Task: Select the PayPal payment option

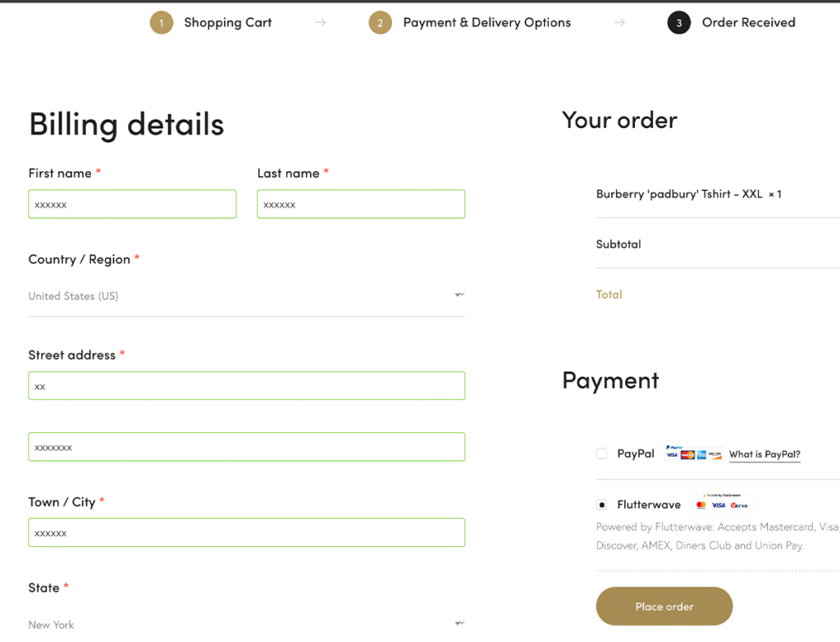Action: [x=601, y=453]
